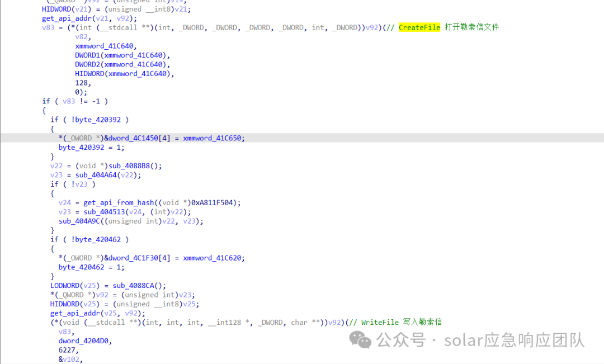Click byte_420392 in the if condition
Image resolution: width=604 pixels, height=364 pixels.
pyautogui.click(x=98, y=120)
